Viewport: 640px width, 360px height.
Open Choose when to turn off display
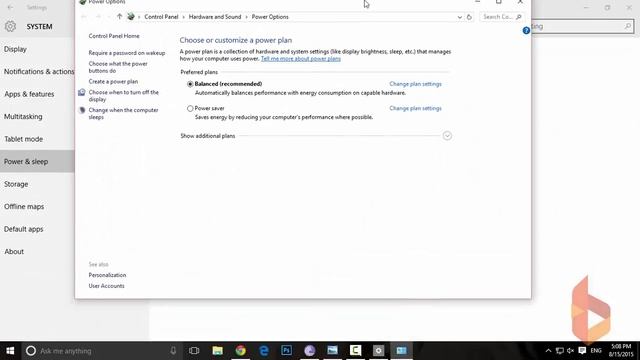pos(123,96)
